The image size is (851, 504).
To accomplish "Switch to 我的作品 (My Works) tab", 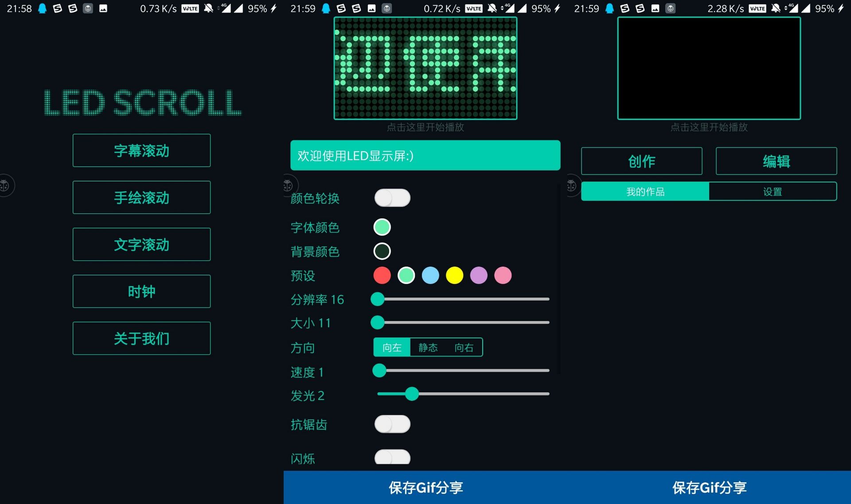I will click(x=644, y=191).
